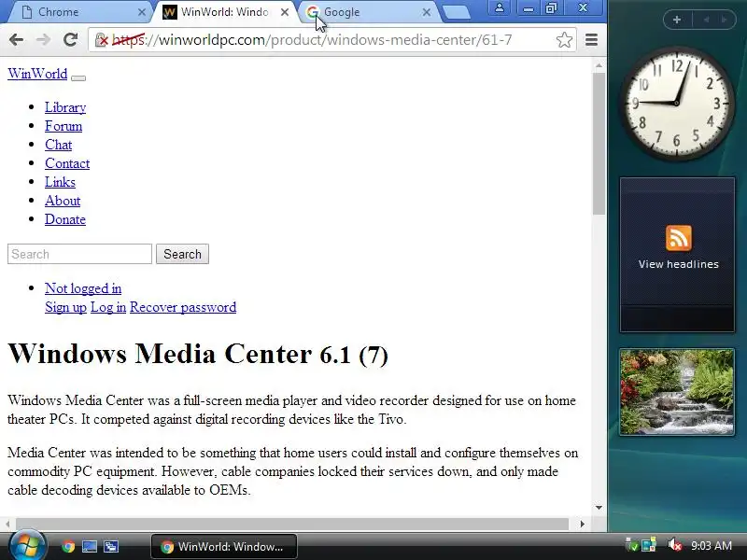Click the horizontal scrollbar thumb
Screen dimensions: 747x560
pyautogui.click(x=291, y=524)
